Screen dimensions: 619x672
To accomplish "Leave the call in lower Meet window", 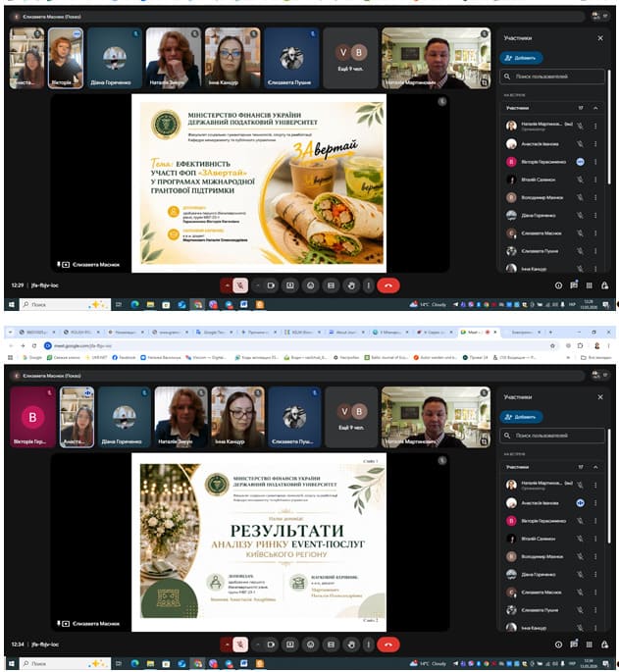I will pyautogui.click(x=388, y=645).
